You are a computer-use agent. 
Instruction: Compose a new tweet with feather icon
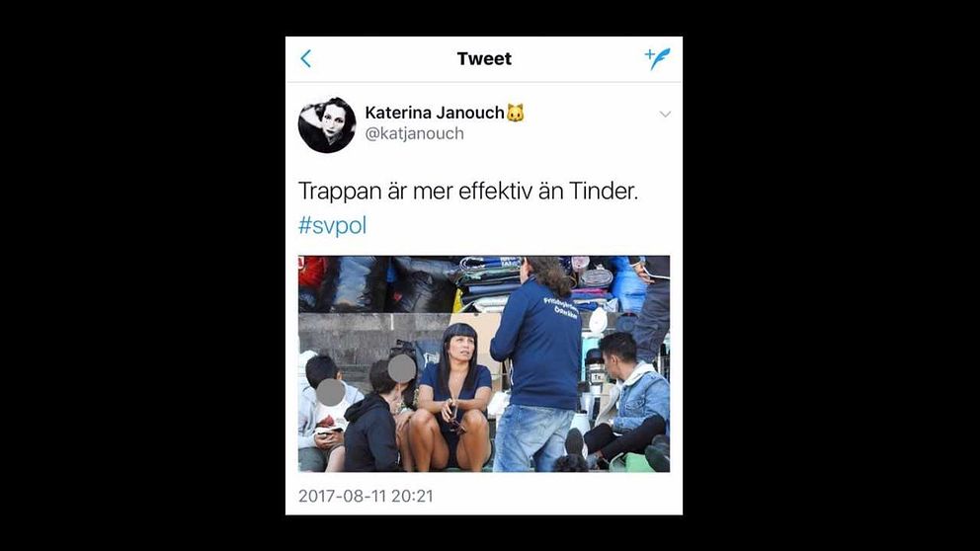click(x=658, y=58)
